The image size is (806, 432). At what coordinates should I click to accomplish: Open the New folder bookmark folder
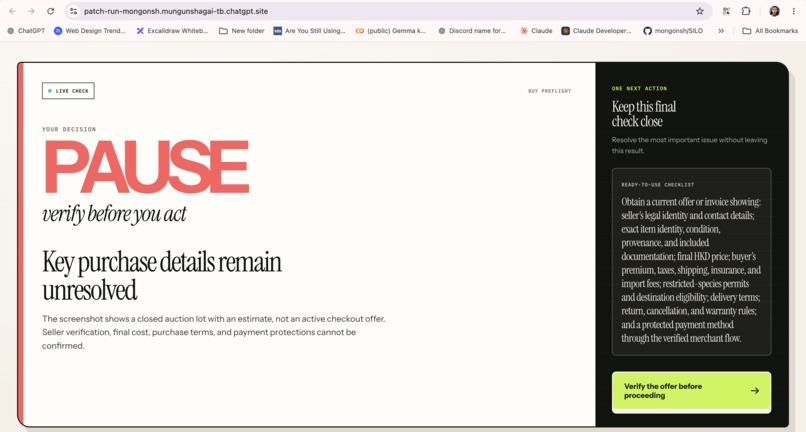[242, 31]
